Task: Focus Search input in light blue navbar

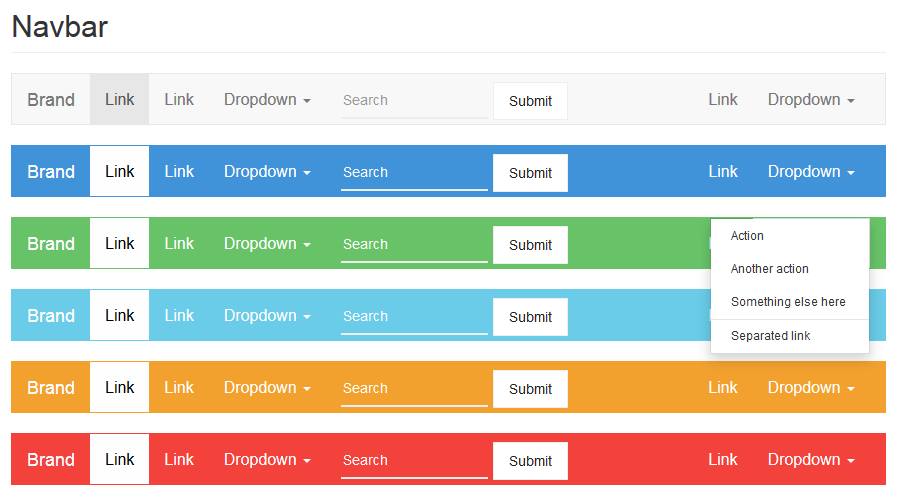Action: click(414, 317)
